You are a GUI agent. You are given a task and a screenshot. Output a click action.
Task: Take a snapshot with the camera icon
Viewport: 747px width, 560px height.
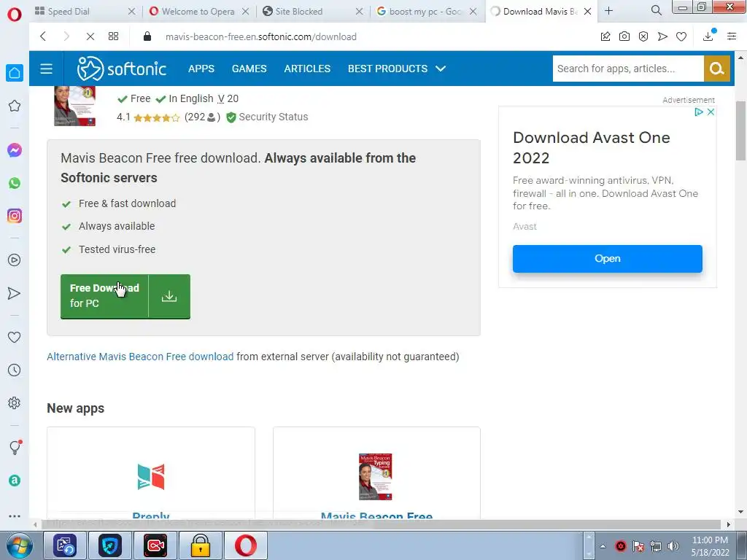point(624,36)
